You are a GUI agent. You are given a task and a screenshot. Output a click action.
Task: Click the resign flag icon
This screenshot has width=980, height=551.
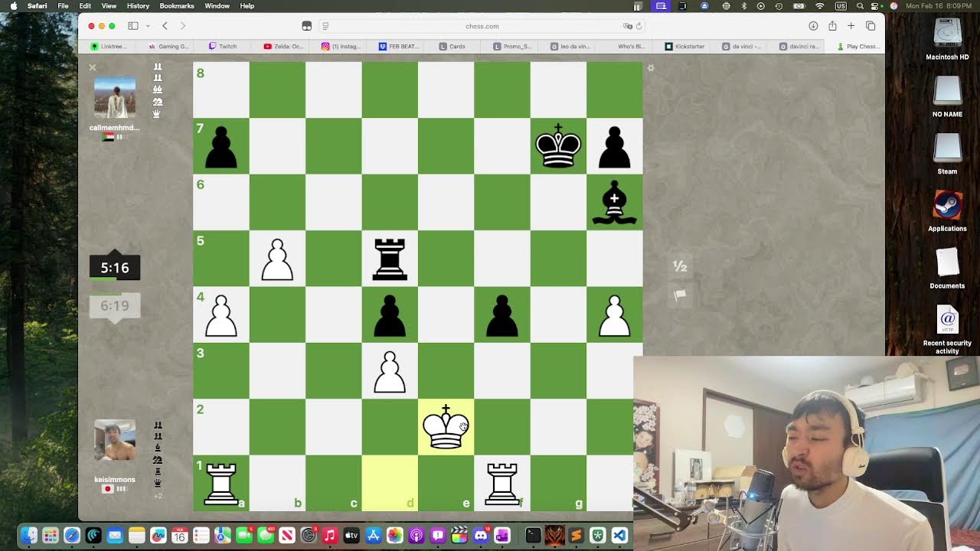[x=680, y=295]
